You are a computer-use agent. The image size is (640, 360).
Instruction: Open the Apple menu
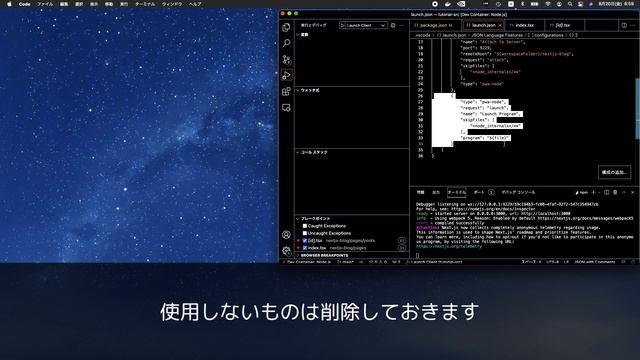9,4
